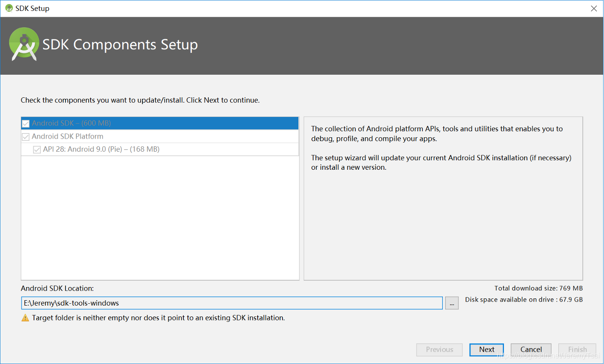604x364 pixels.
Task: Select the Android SDK – (600 MB) row
Action: [160, 123]
